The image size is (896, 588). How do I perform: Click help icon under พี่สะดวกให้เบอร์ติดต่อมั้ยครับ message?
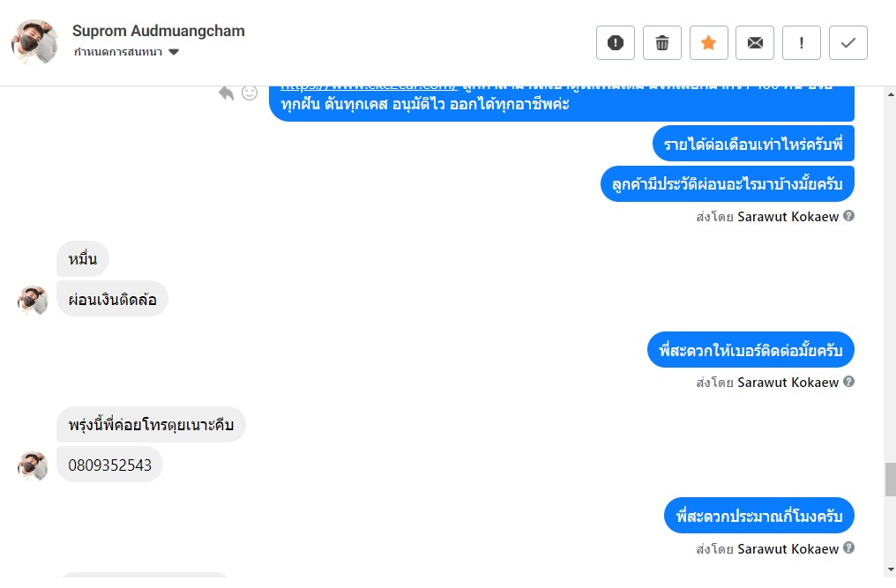pos(849,382)
